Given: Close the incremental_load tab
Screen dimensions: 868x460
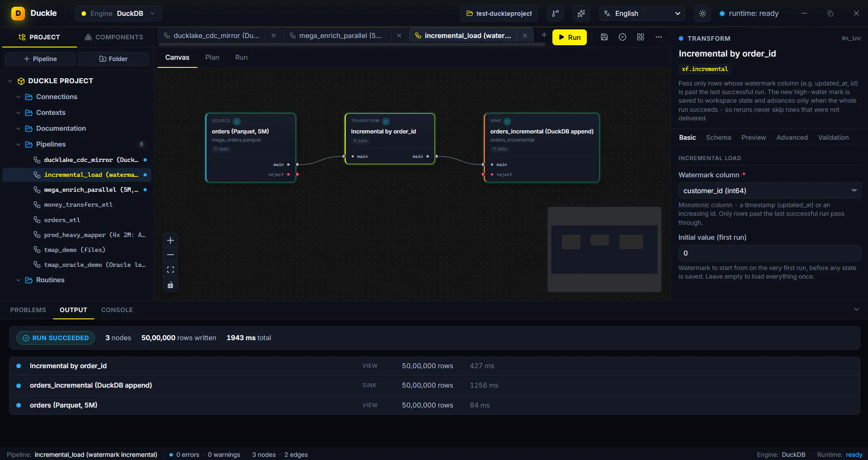Looking at the screenshot, I should (525, 36).
